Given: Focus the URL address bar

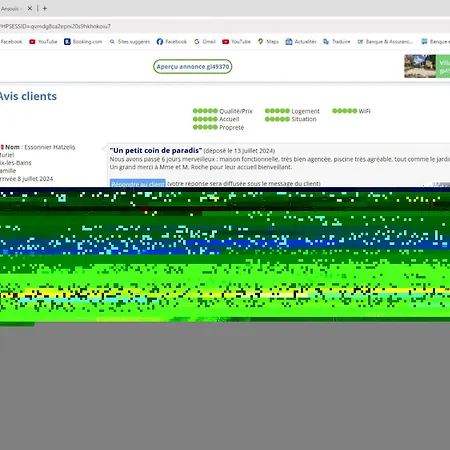Looking at the screenshot, I should click(225, 26).
